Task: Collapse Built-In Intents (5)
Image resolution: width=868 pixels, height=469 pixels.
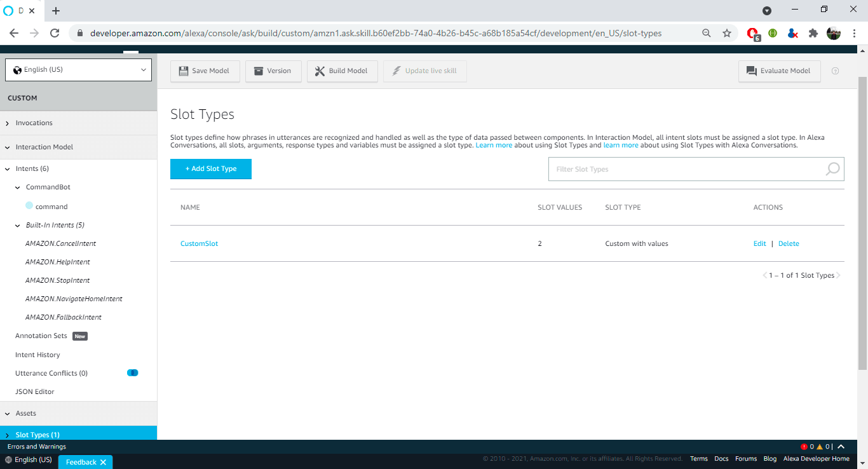Action: pyautogui.click(x=18, y=226)
